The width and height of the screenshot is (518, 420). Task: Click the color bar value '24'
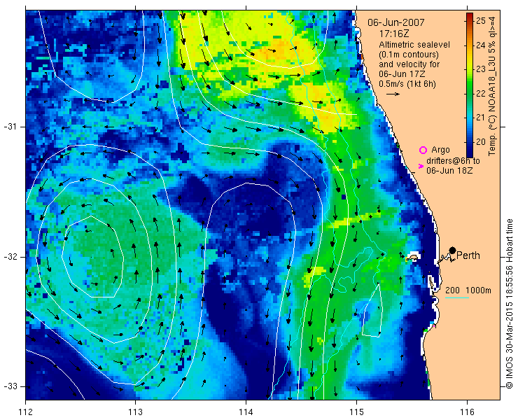[481, 45]
